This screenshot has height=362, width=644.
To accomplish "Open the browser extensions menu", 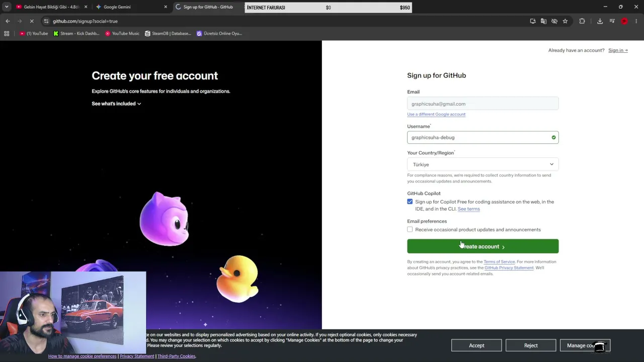I will pyautogui.click(x=582, y=21).
